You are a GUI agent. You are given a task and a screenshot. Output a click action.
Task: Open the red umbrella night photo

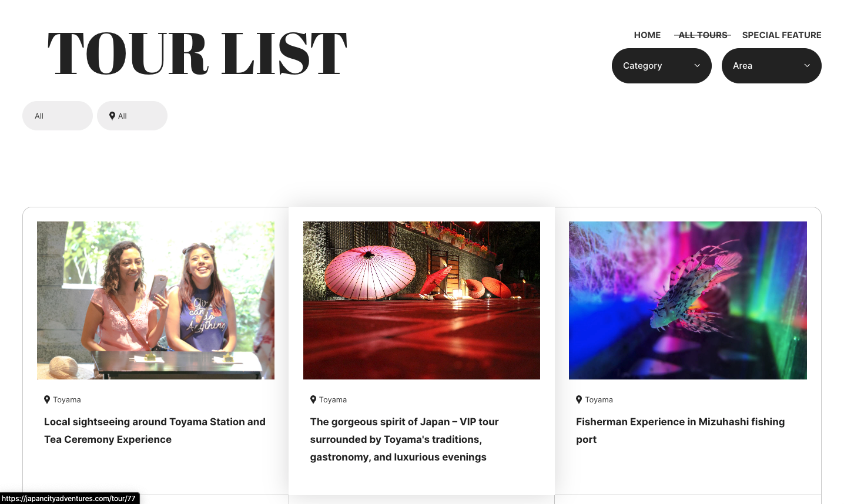[x=421, y=300]
